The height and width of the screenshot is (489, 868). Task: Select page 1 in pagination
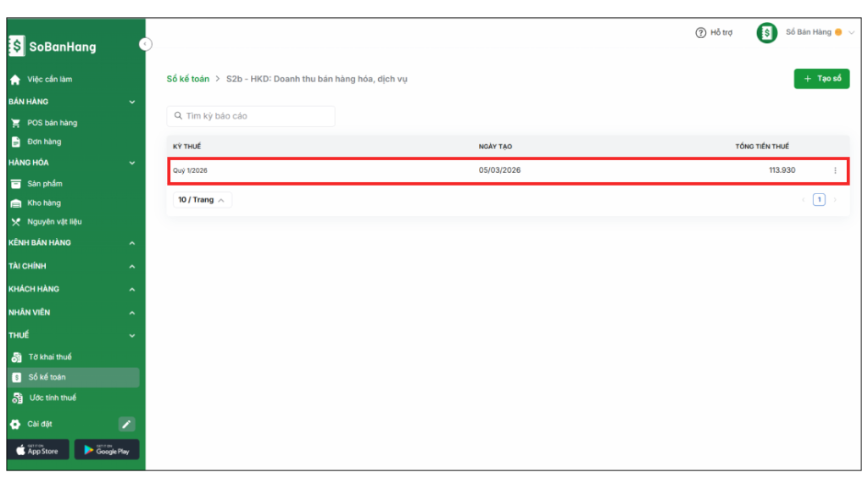tap(819, 200)
